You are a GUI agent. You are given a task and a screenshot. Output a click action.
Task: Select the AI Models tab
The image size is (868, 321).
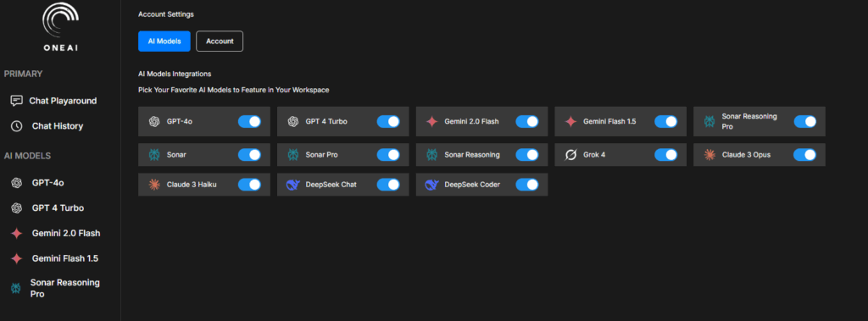[164, 41]
